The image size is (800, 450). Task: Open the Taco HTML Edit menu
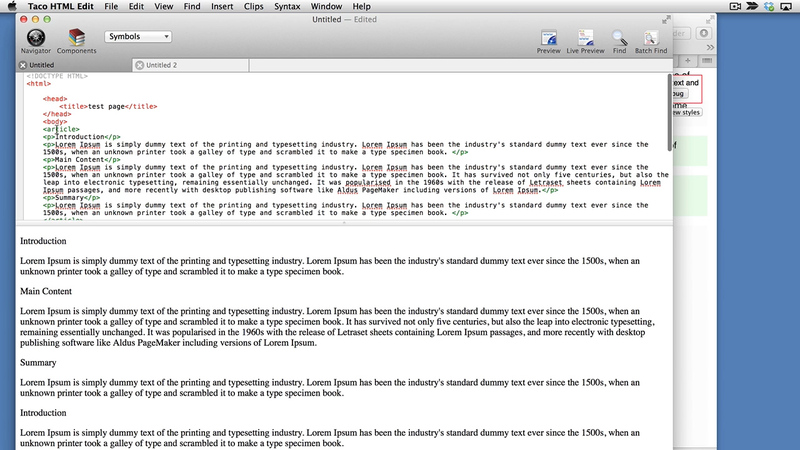[60, 7]
